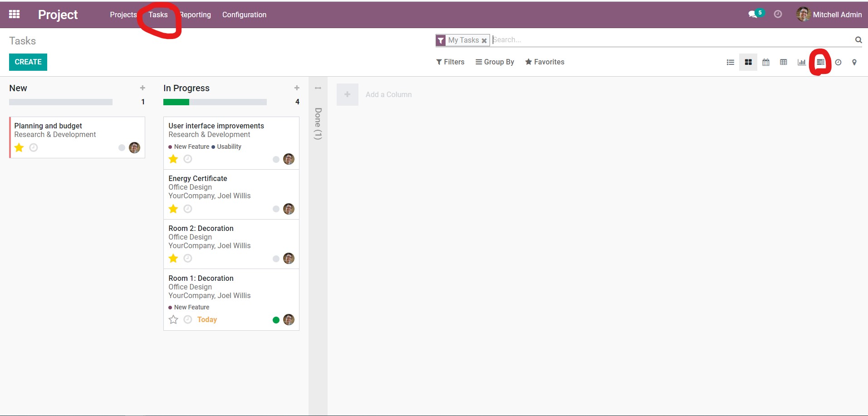Open the calendar view
868x416 pixels.
766,62
